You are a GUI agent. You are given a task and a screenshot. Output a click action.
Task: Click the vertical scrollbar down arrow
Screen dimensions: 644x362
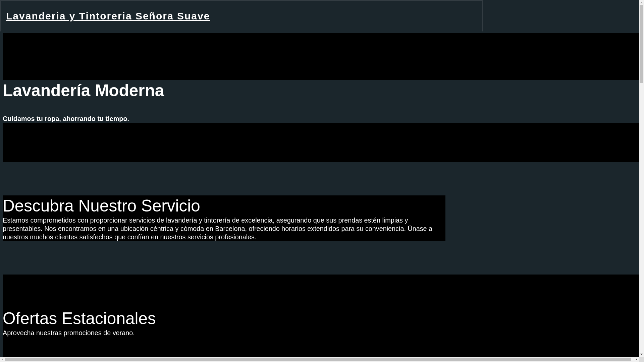click(642, 355)
